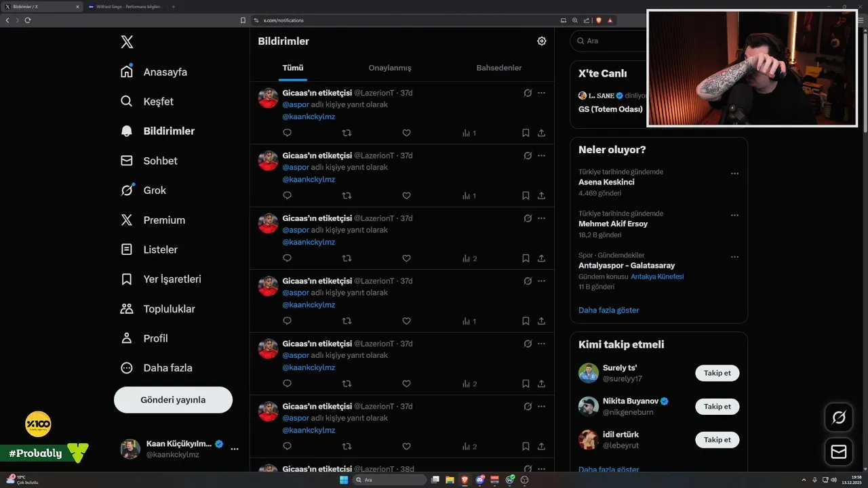Open Topluluklar communities

point(158,309)
